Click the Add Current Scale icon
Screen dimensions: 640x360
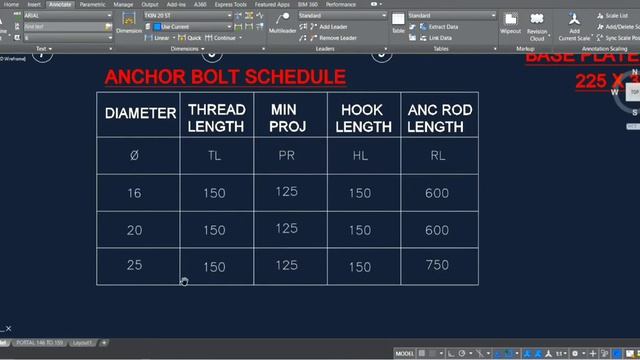pos(574,19)
